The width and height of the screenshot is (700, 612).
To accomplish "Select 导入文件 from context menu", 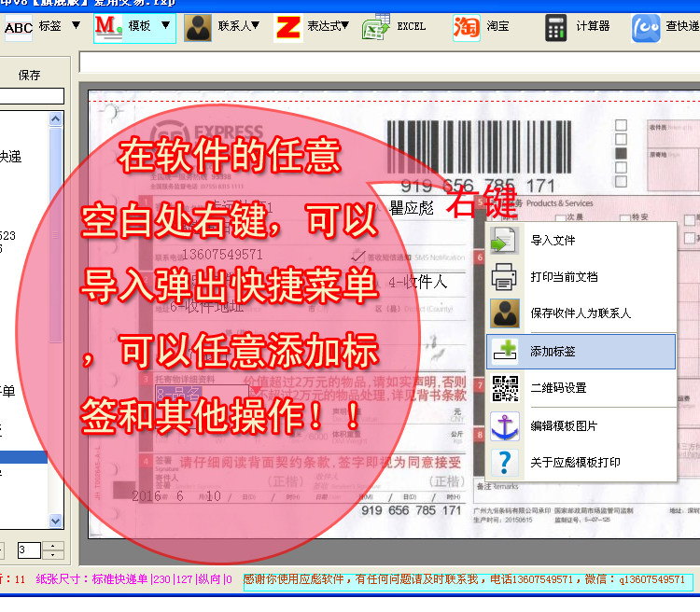I will [x=581, y=241].
